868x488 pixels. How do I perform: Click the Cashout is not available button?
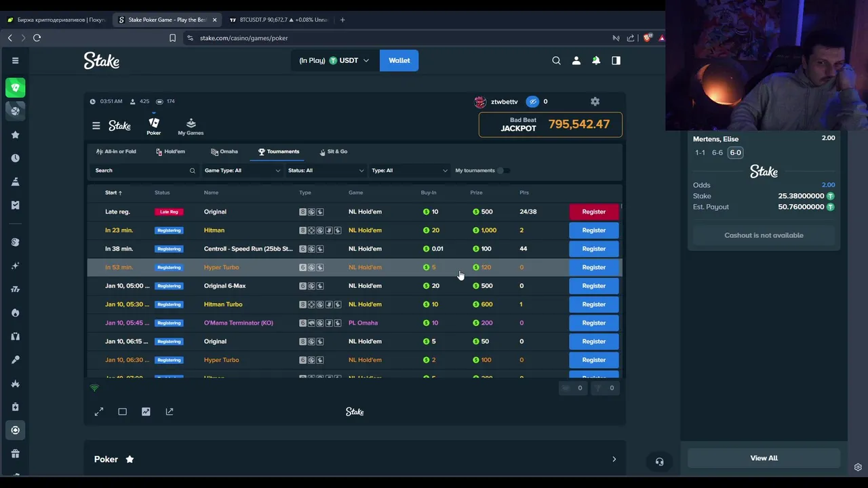(764, 235)
